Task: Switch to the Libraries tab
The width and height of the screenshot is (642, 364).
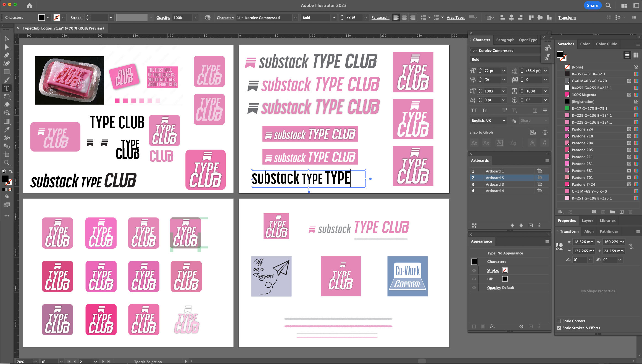Action: point(607,220)
